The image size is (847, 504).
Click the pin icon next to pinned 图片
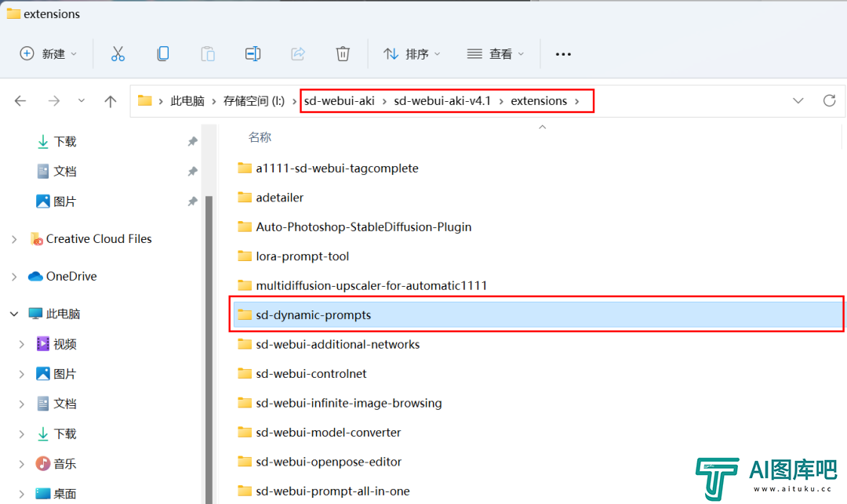click(192, 201)
